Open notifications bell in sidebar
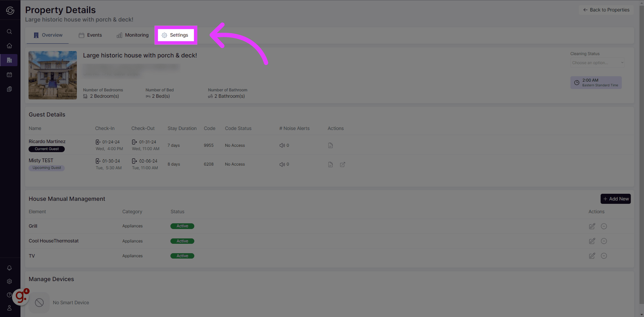Screen dimensions: 644x317 point(9,268)
